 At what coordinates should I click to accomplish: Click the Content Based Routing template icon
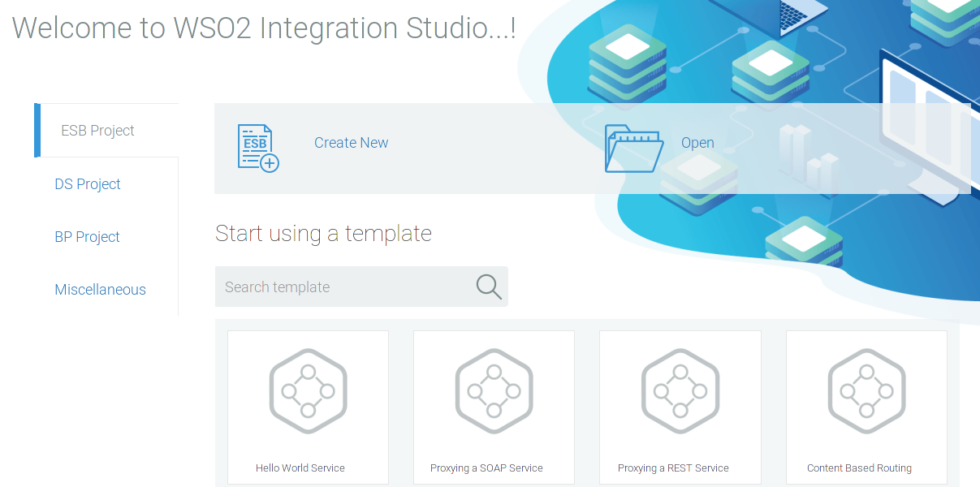pyautogui.click(x=866, y=390)
